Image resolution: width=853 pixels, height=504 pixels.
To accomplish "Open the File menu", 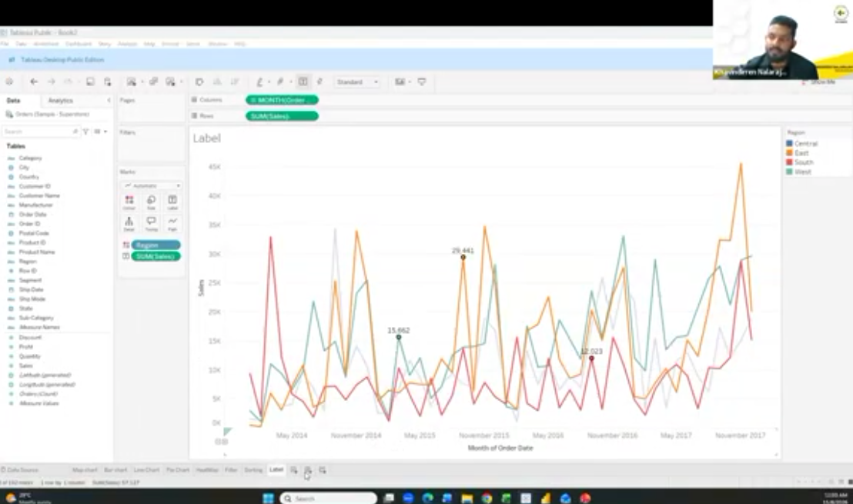I will (5, 44).
